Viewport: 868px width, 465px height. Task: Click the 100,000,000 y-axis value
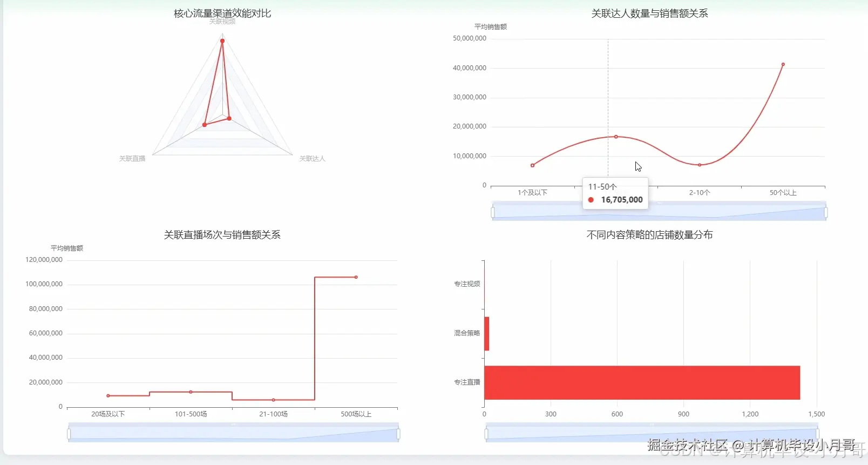pos(44,284)
